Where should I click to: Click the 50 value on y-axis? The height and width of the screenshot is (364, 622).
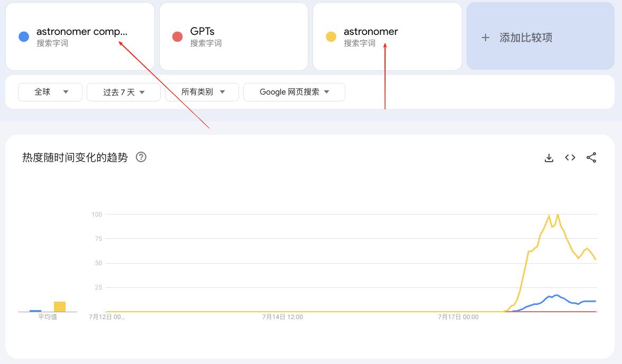pos(98,263)
